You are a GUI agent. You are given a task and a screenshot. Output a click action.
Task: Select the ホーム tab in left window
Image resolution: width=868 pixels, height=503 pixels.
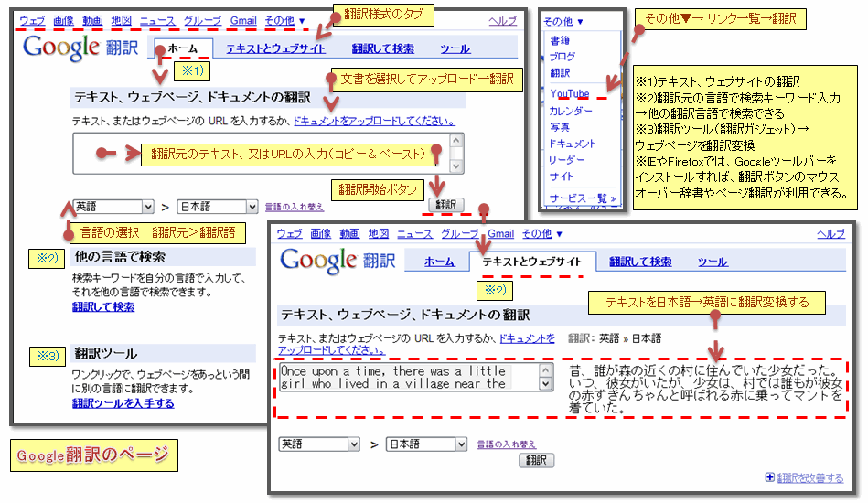pyautogui.click(x=183, y=48)
